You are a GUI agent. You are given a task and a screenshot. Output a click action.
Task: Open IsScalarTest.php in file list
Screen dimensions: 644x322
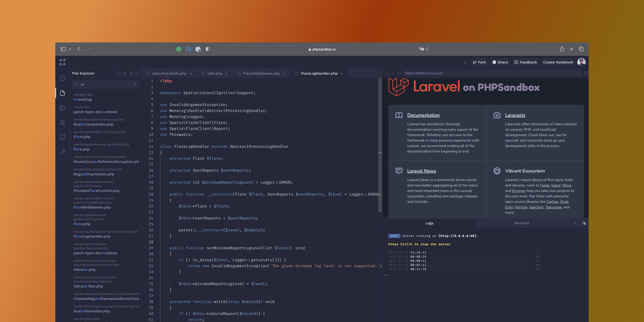click(x=88, y=286)
